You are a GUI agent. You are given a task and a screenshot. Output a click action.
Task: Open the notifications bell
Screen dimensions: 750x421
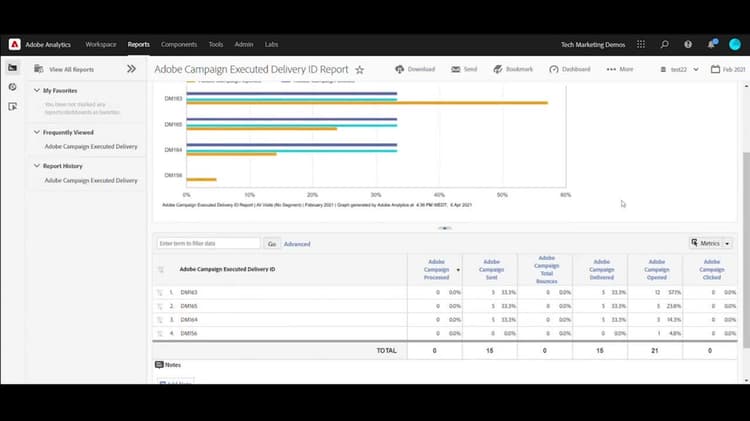[x=712, y=44]
